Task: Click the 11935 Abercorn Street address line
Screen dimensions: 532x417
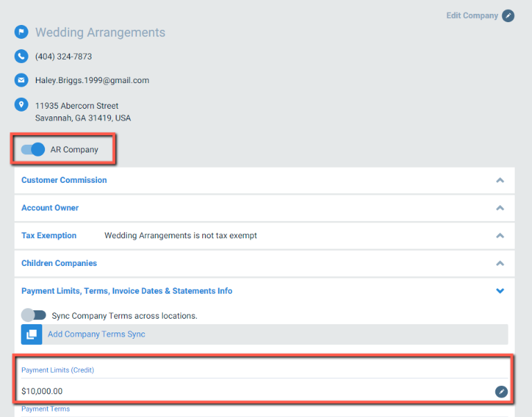Action: click(77, 106)
